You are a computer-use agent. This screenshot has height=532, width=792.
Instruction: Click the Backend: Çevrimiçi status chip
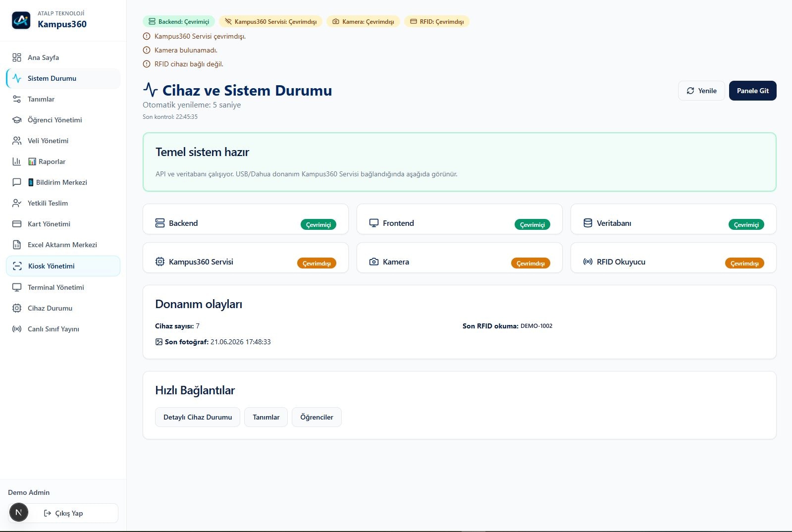click(179, 21)
